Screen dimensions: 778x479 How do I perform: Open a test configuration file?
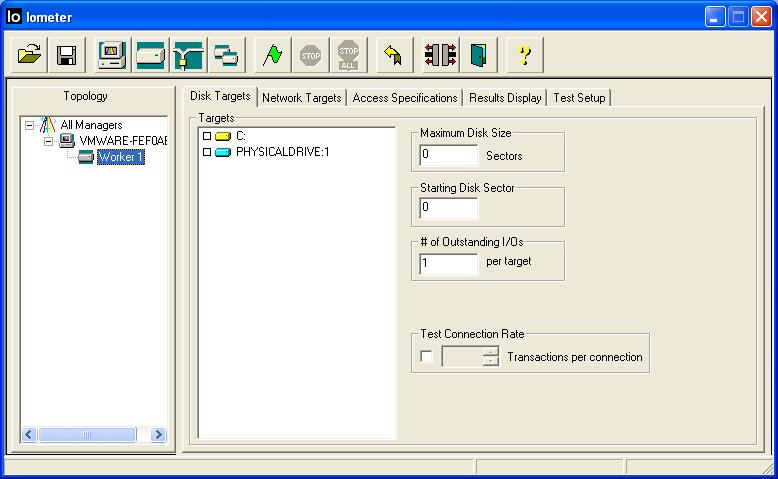(29, 55)
